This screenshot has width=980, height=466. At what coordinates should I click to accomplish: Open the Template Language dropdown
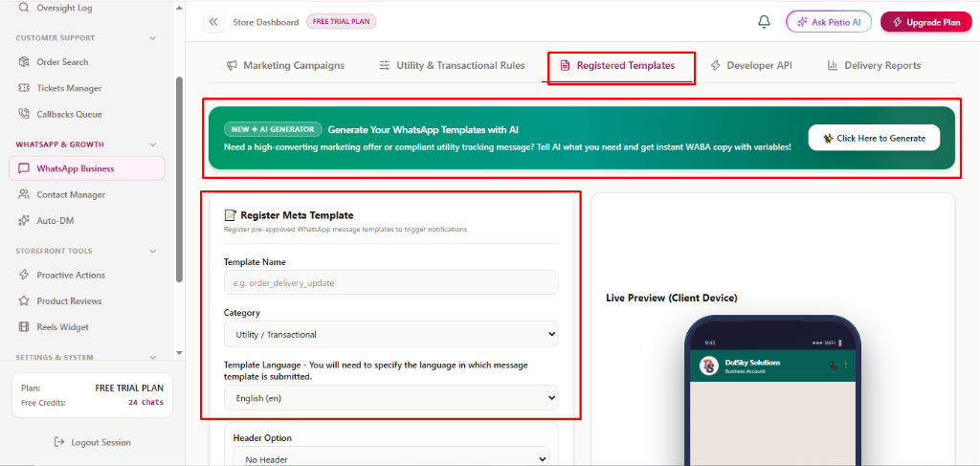391,397
